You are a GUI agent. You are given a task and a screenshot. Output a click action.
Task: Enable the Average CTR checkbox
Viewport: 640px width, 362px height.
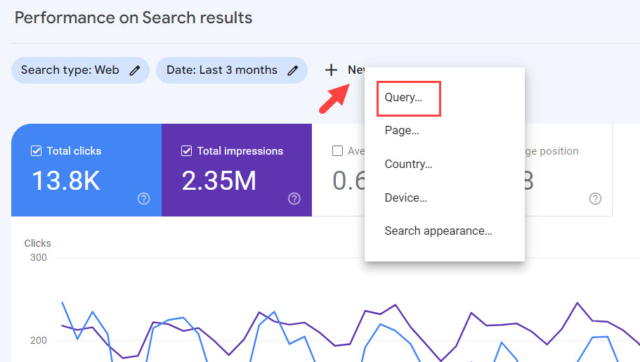point(338,151)
